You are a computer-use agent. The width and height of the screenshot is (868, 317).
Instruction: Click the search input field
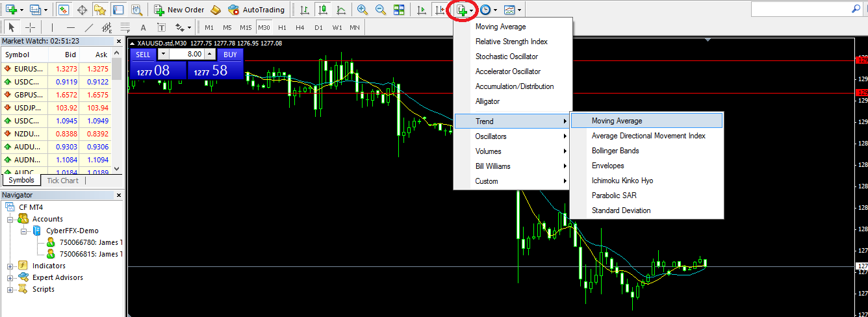tap(801, 9)
